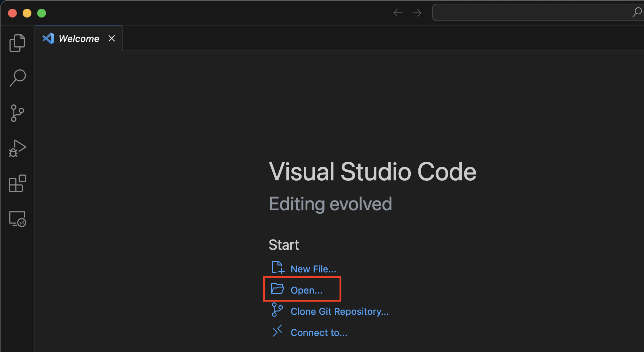Open the Source Control view
Screen dimensions: 644x352
[17, 113]
